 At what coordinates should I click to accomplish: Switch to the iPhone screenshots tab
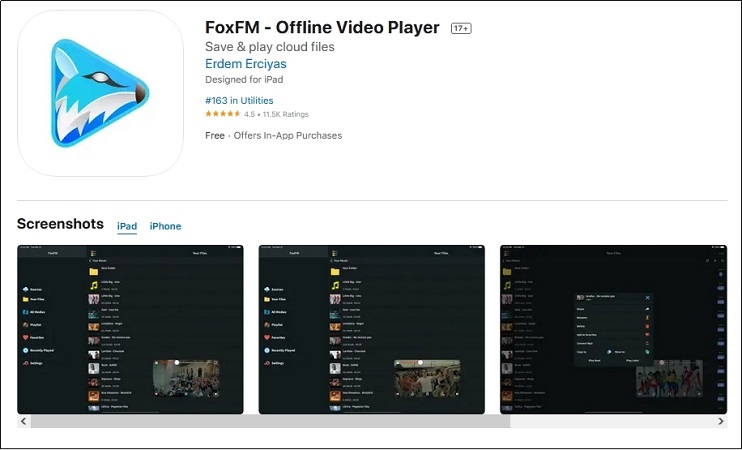[165, 226]
